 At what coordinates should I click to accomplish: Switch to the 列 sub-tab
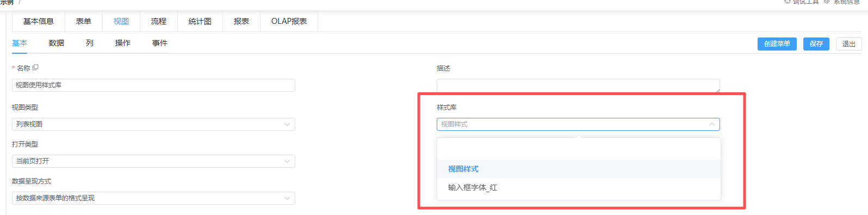pyautogui.click(x=90, y=43)
